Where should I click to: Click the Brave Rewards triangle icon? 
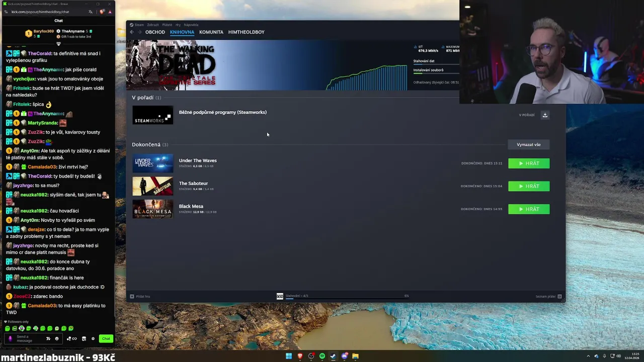pos(110,12)
